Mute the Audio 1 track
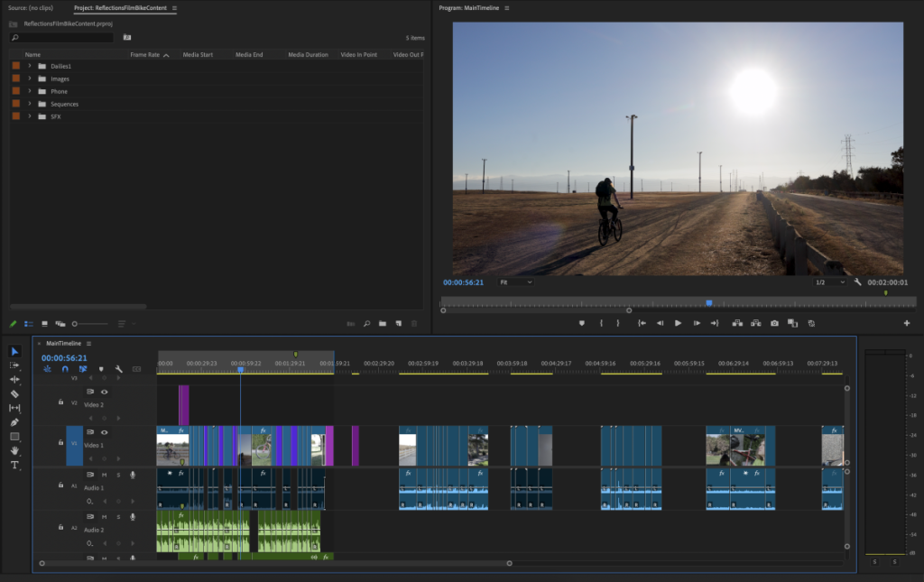The height and width of the screenshot is (582, 924). [105, 475]
